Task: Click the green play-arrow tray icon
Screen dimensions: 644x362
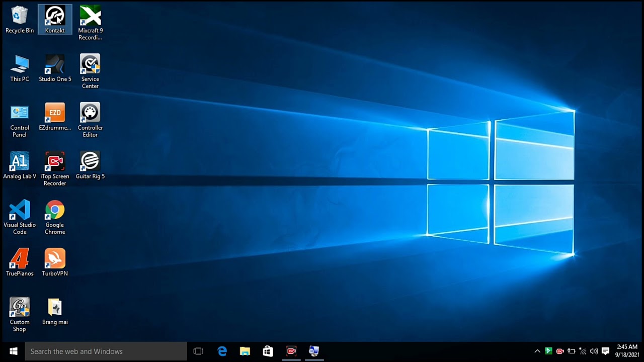Action: [548, 351]
